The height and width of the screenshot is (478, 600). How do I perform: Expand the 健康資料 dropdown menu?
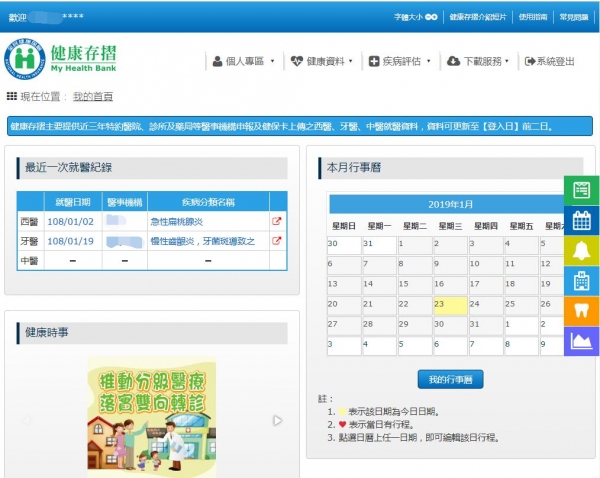(x=322, y=61)
